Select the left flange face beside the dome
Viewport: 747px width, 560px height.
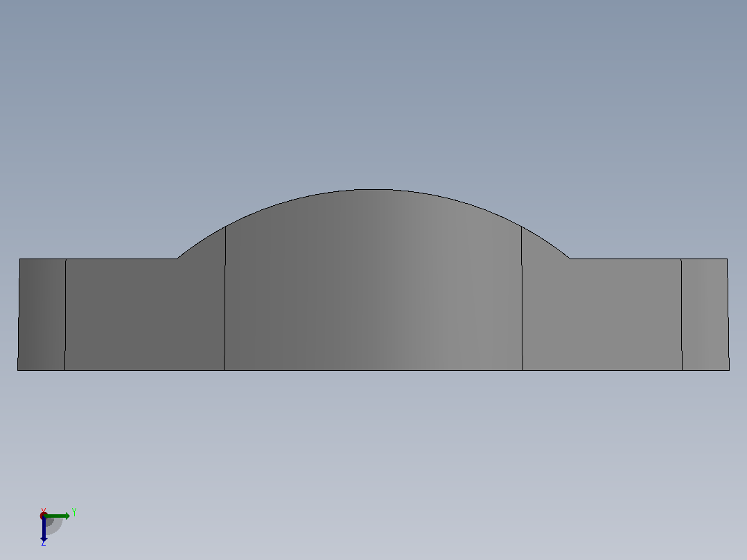pyautogui.click(x=143, y=315)
